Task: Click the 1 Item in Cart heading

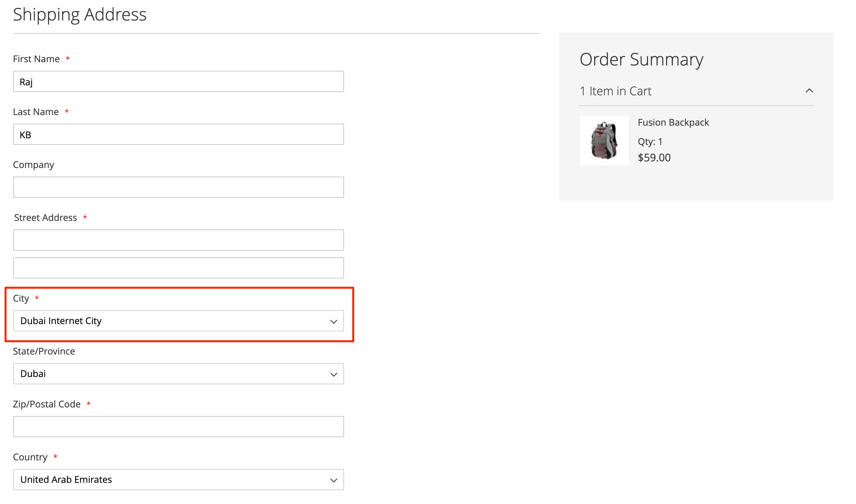Action: tap(616, 91)
